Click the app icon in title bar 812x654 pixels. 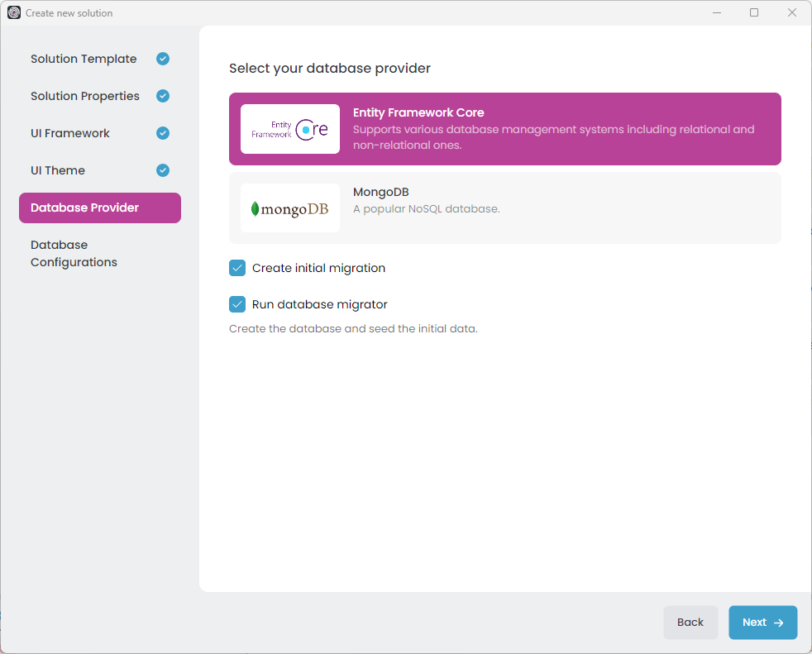14,13
